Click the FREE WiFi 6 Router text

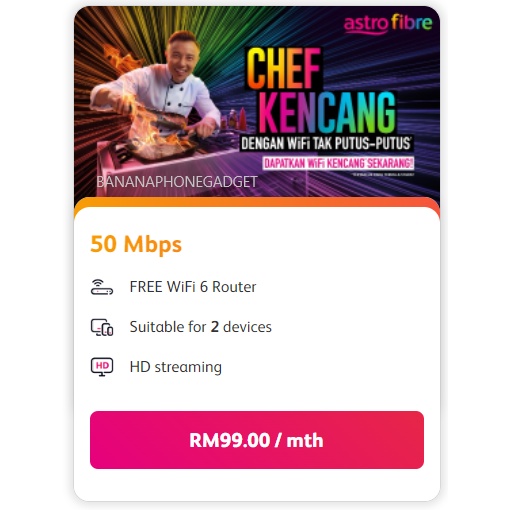click(x=193, y=287)
